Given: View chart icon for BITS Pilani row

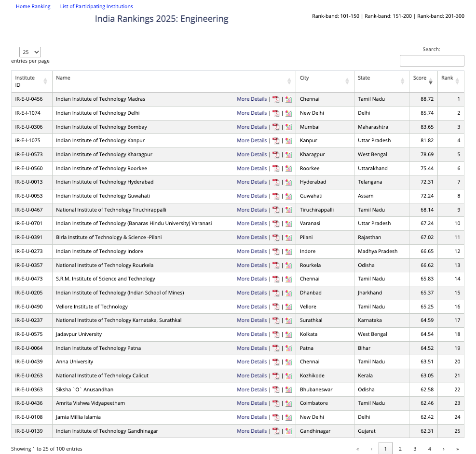Looking at the screenshot, I should 288,238.
